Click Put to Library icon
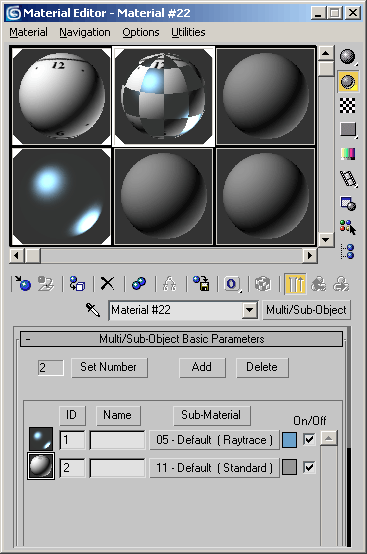This screenshot has height=554, width=367. pos(201,283)
